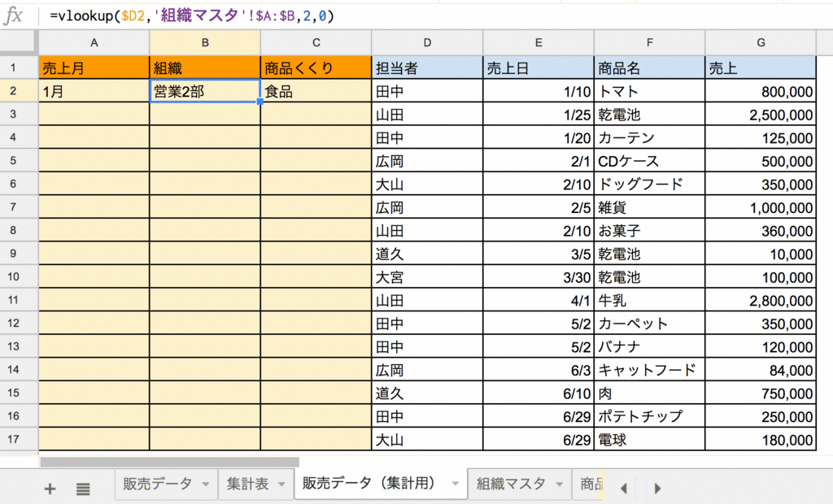Select column D header

point(427,42)
